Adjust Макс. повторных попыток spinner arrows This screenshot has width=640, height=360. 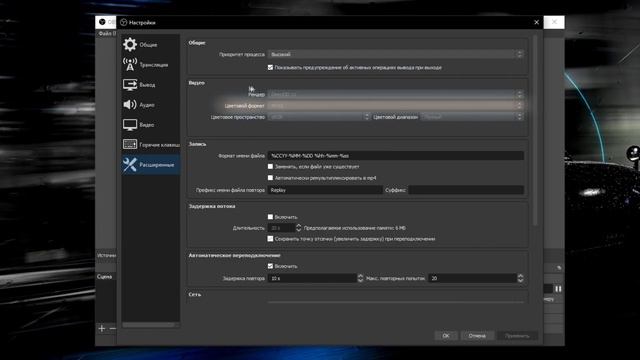pos(520,278)
